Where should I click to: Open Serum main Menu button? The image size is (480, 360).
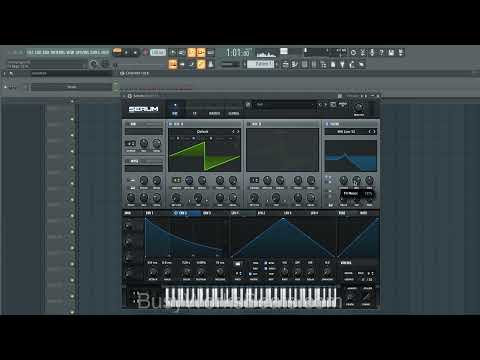click(x=342, y=104)
